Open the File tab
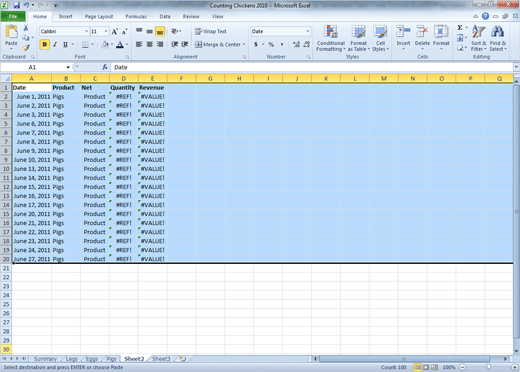Screen dimensions: 520x372 (x=13, y=16)
